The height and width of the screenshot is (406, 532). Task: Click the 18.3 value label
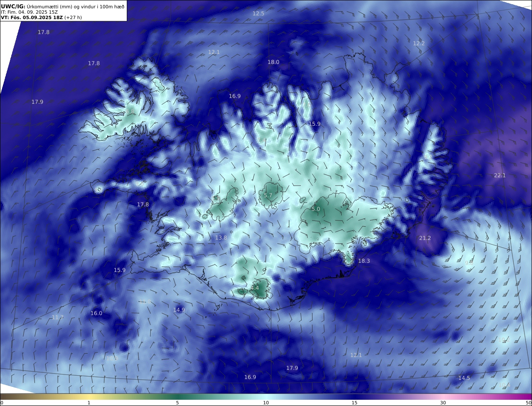tap(364, 261)
